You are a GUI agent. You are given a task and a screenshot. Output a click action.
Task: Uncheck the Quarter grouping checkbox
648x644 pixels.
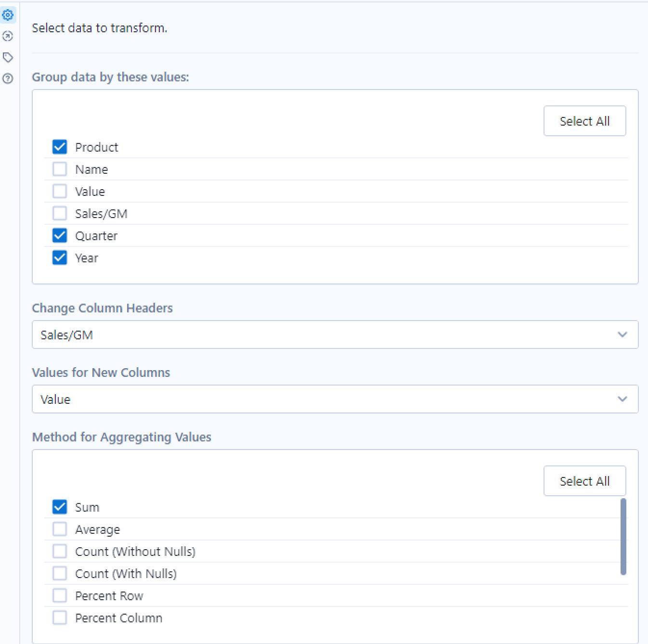[x=60, y=235]
